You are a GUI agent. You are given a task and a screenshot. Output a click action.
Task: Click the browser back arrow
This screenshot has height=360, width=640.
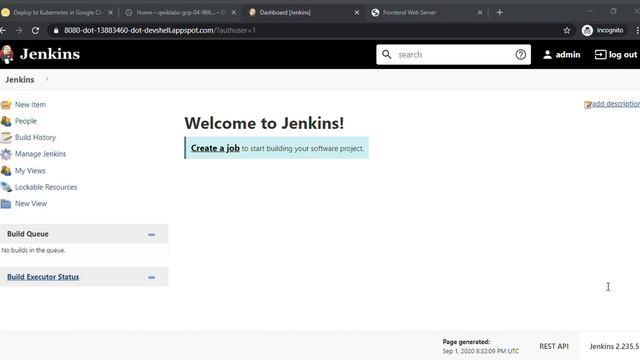(x=3, y=30)
